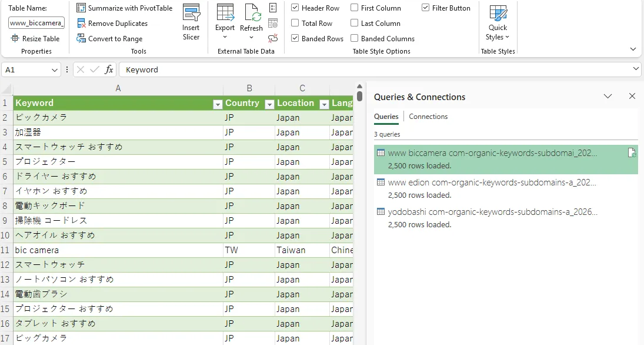
Task: Open the Insert Slicer tool
Action: click(x=191, y=22)
